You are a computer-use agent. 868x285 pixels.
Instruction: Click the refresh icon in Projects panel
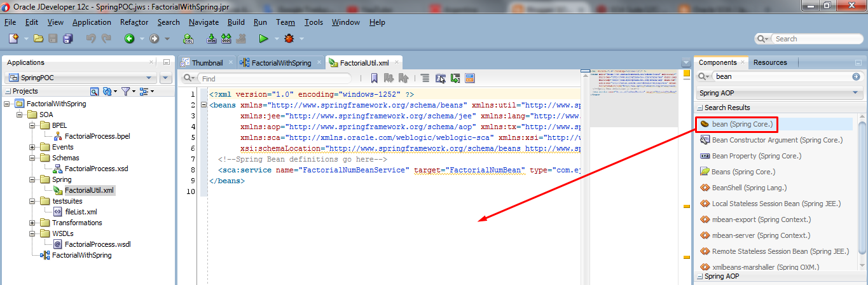(107, 92)
